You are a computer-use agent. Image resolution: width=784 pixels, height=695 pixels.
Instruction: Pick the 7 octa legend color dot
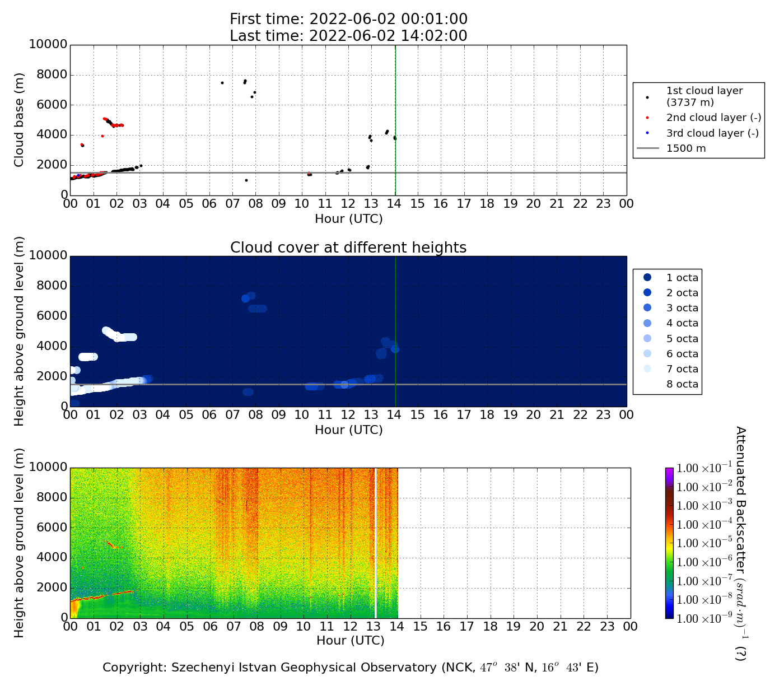[647, 369]
